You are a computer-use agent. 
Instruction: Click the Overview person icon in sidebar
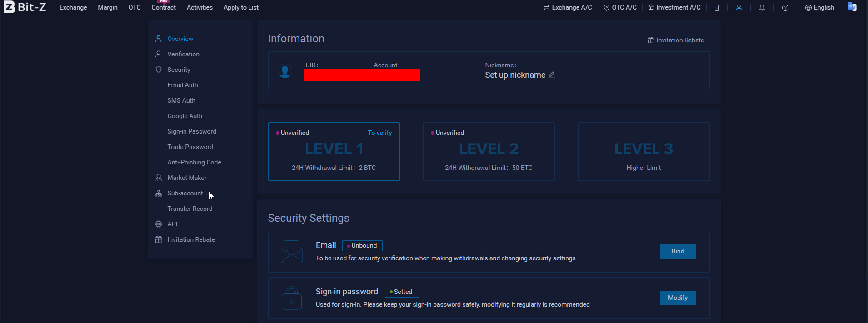159,39
